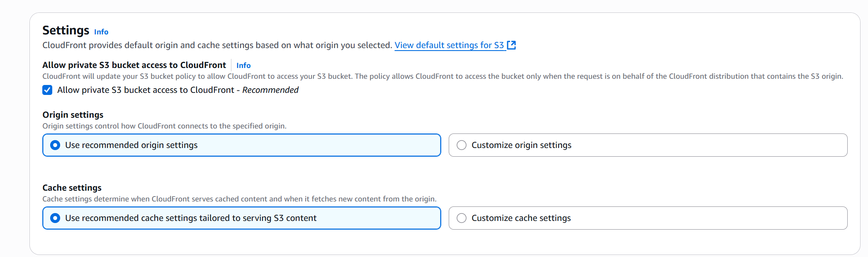Click the Use recommended origin settings label text
Viewport: 868px width, 257px height.
tap(131, 145)
